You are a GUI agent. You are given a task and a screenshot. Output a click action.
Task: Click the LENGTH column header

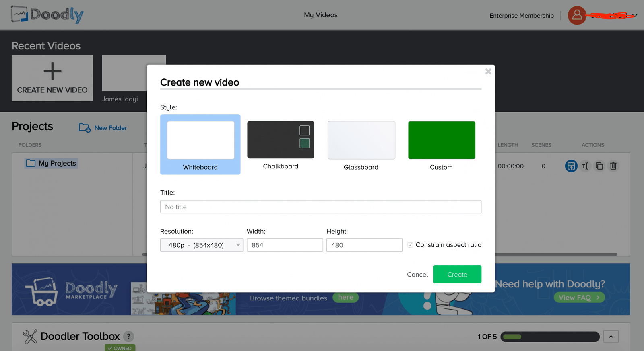(508, 145)
